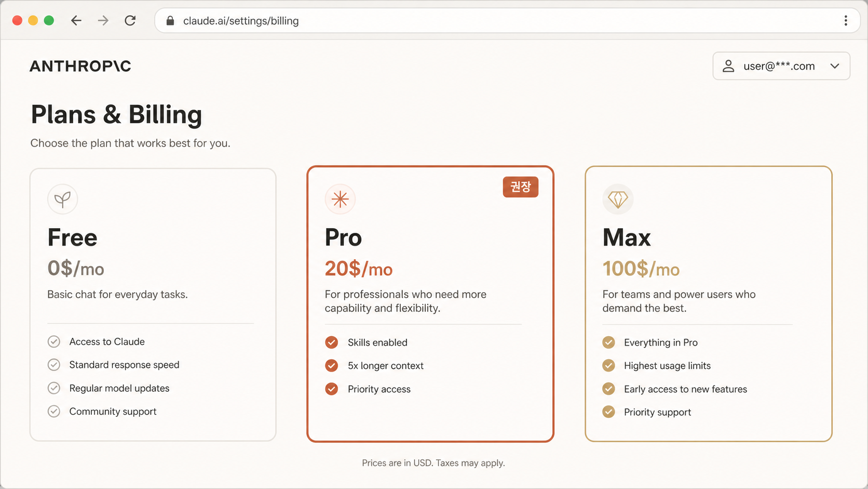Screen dimensions: 868x489
Task: Expand the user account dropdown chevron
Action: click(x=835, y=66)
